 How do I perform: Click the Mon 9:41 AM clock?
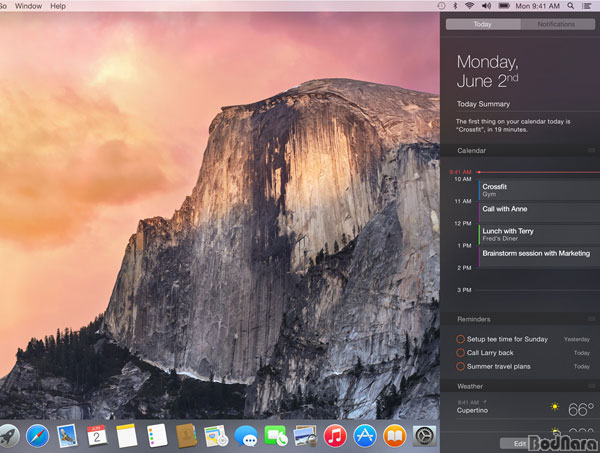point(537,6)
